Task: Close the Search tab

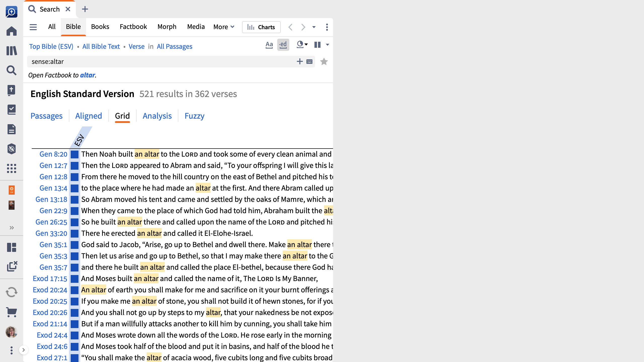Action: (68, 9)
